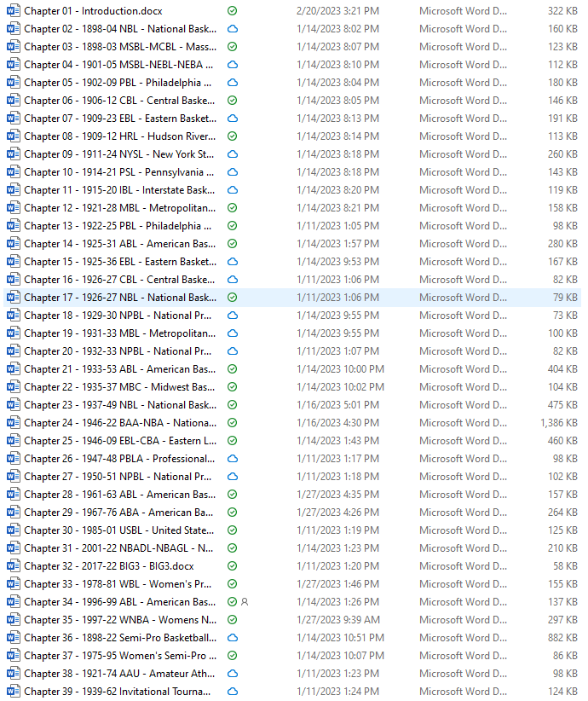Click the cloud status icon for Chapter 09
Viewport: 588px width, 701px height.
click(x=233, y=154)
